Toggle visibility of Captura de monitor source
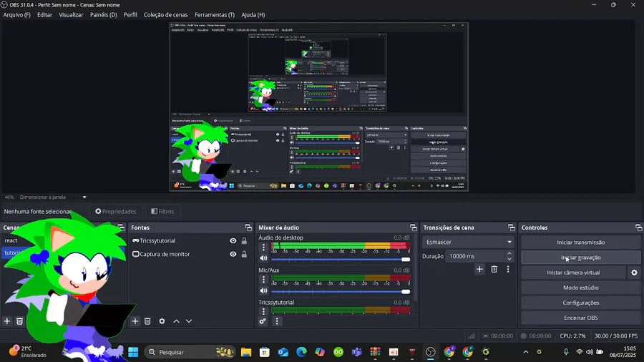644x362 pixels. [x=233, y=254]
